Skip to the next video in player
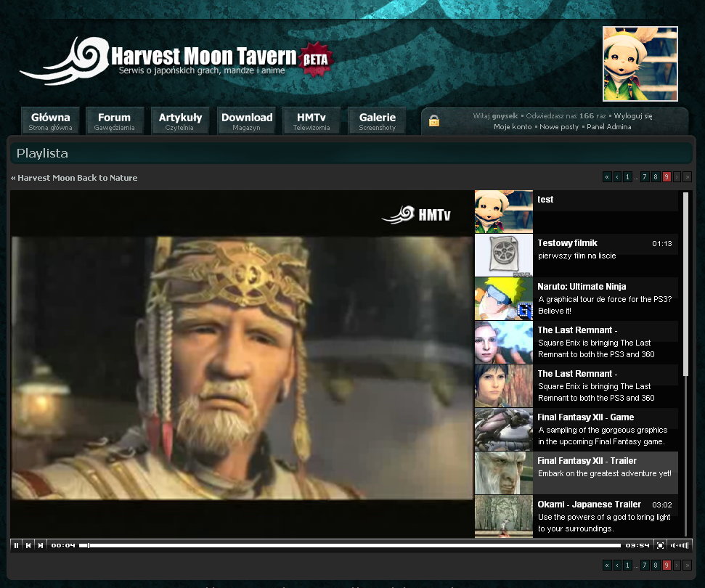Image resolution: width=705 pixels, height=588 pixels. pos(41,545)
